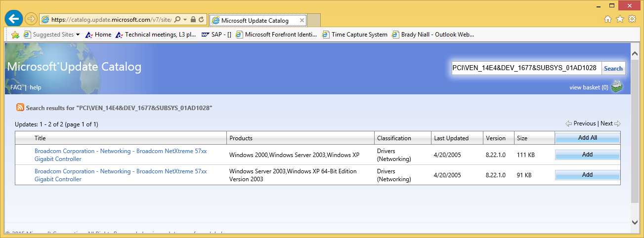This screenshot has width=644, height=238.
Task: Select the "Windows 2000,Windows Server 2003,Windows XP" cell
Action: click(x=294, y=155)
